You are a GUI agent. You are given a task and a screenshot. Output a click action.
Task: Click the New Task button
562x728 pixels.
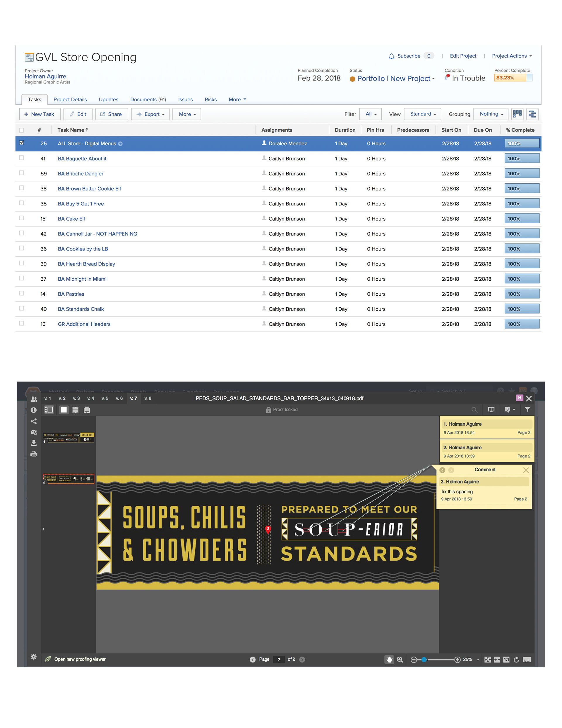39,114
